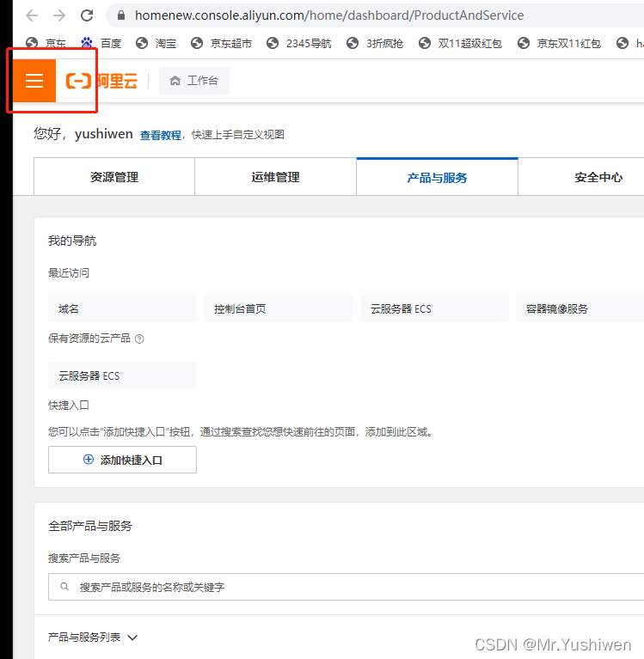Go back with browser back arrow
This screenshot has width=644, height=659.
31,15
